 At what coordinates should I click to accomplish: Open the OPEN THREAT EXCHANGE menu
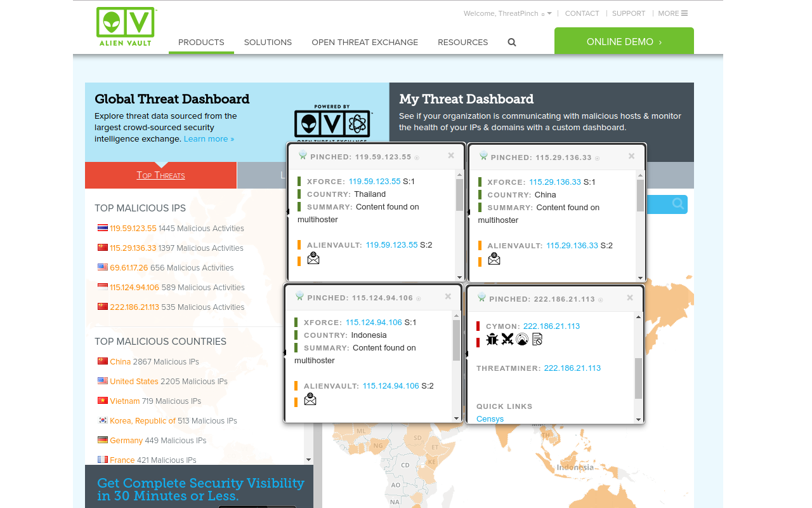pyautogui.click(x=365, y=43)
